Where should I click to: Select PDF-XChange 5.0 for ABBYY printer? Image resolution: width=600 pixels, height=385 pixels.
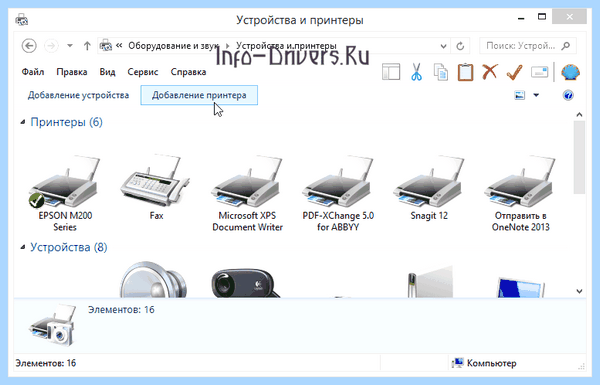click(338, 193)
